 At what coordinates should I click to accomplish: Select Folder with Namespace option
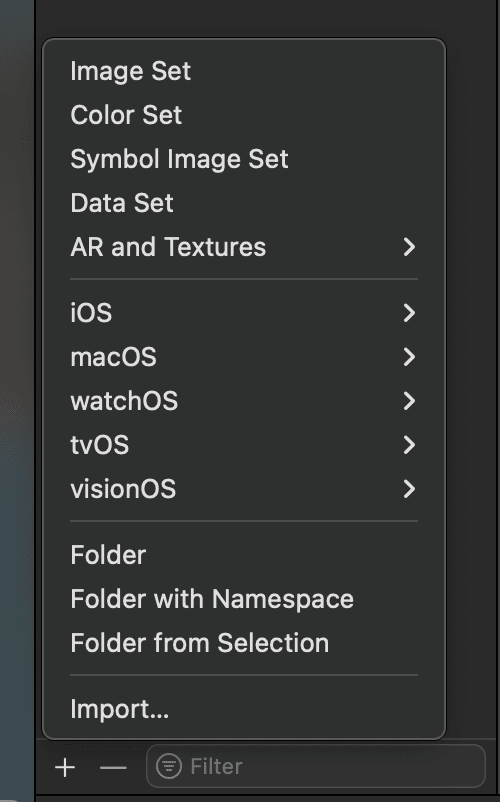(244, 599)
